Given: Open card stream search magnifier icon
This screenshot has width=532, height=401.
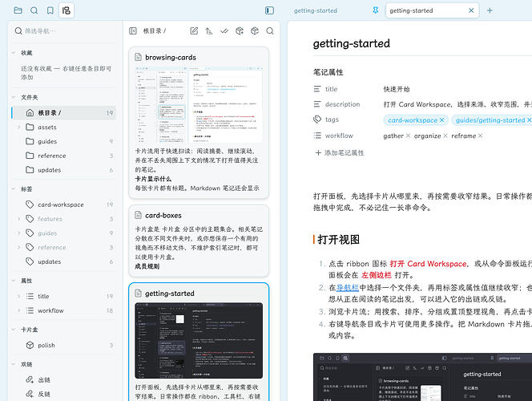Looking at the screenshot, I should pos(270,31).
